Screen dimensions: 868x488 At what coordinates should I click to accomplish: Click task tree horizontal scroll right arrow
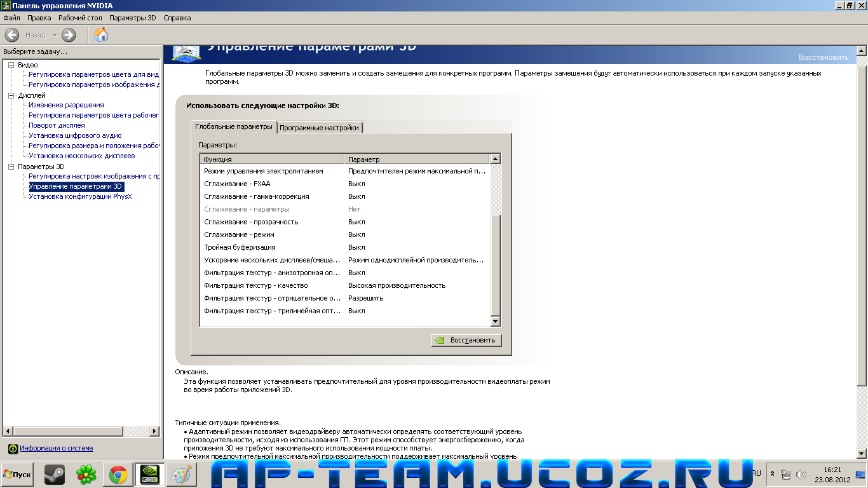point(154,431)
